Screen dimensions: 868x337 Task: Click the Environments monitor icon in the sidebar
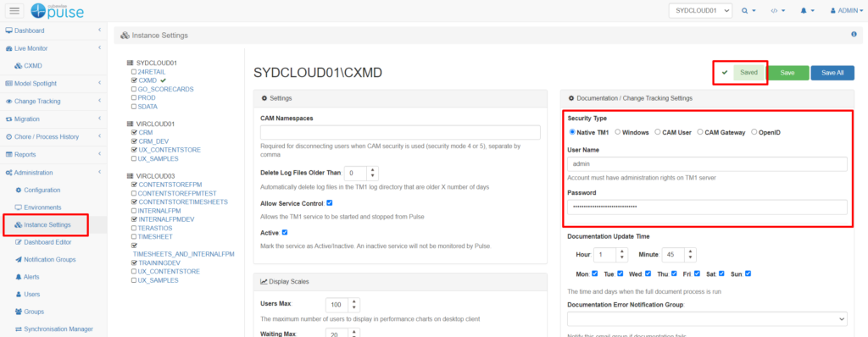click(x=19, y=207)
